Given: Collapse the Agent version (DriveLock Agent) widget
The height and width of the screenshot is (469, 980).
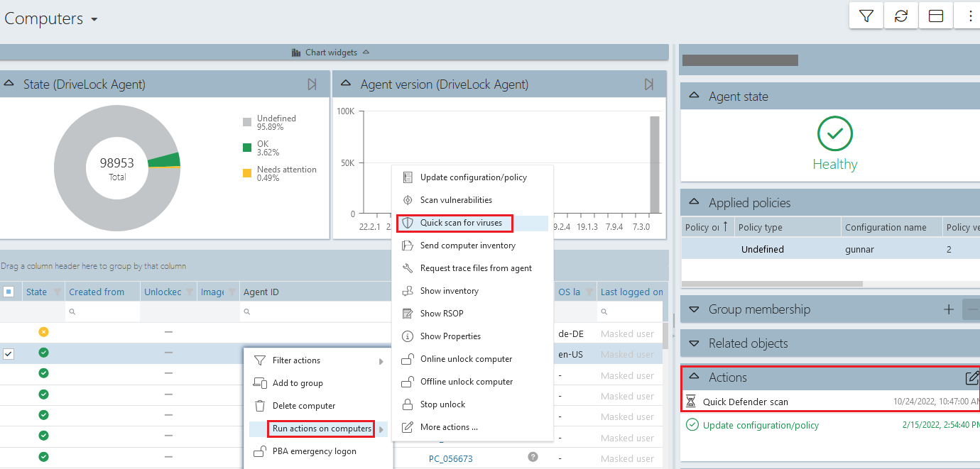Looking at the screenshot, I should coord(347,84).
